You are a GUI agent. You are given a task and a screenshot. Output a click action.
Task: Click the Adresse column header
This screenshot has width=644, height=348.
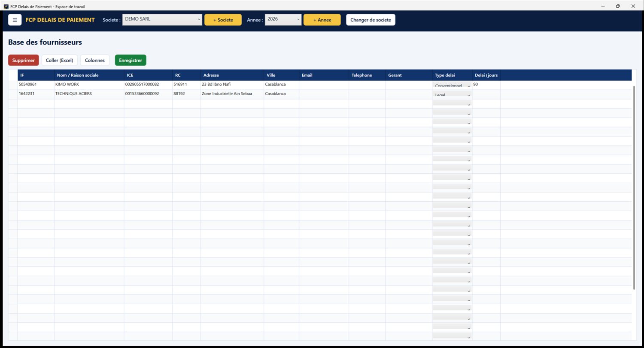point(232,75)
